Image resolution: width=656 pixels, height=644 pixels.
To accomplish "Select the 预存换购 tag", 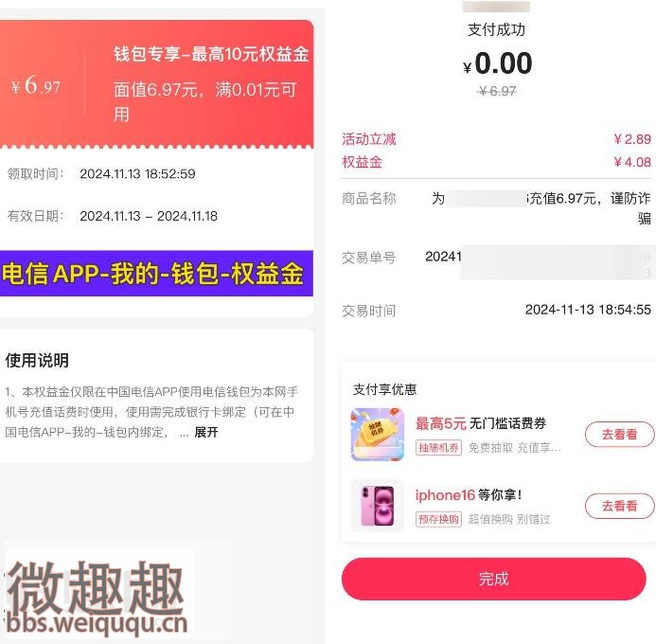I will point(438,519).
